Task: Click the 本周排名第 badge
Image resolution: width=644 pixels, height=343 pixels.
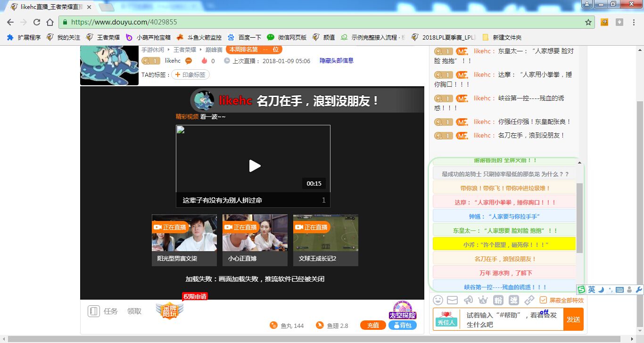Action: tap(254, 49)
